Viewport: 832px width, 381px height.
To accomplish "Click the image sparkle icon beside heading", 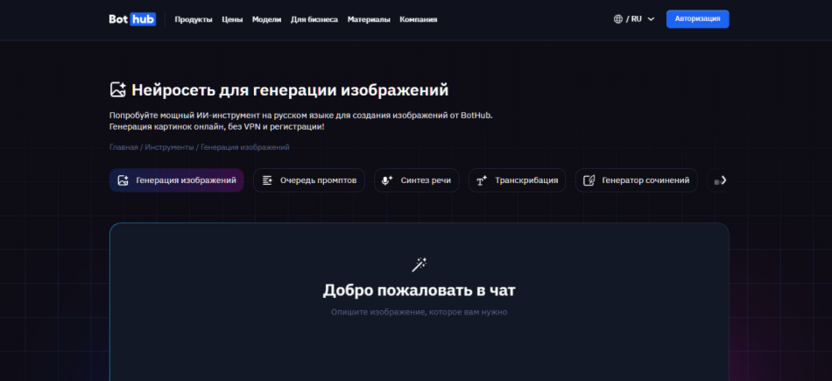I will [118, 90].
